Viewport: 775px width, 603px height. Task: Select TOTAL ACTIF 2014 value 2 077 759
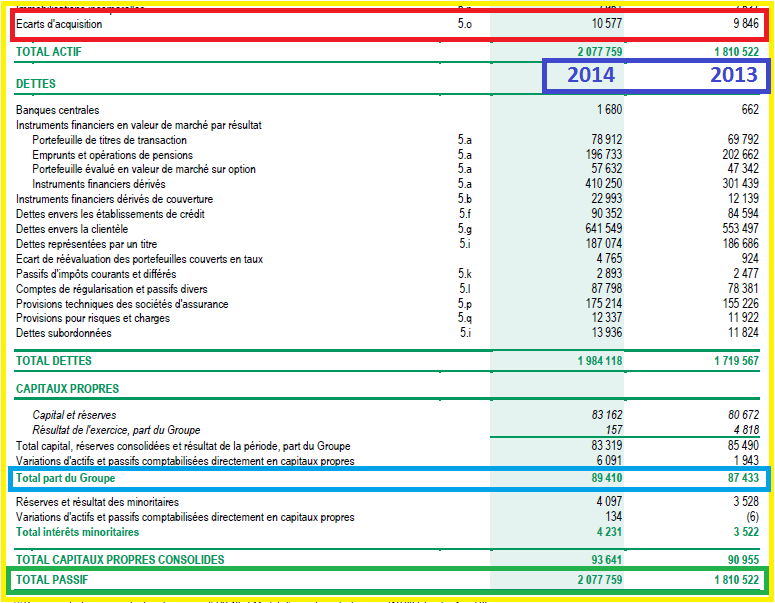(x=600, y=51)
